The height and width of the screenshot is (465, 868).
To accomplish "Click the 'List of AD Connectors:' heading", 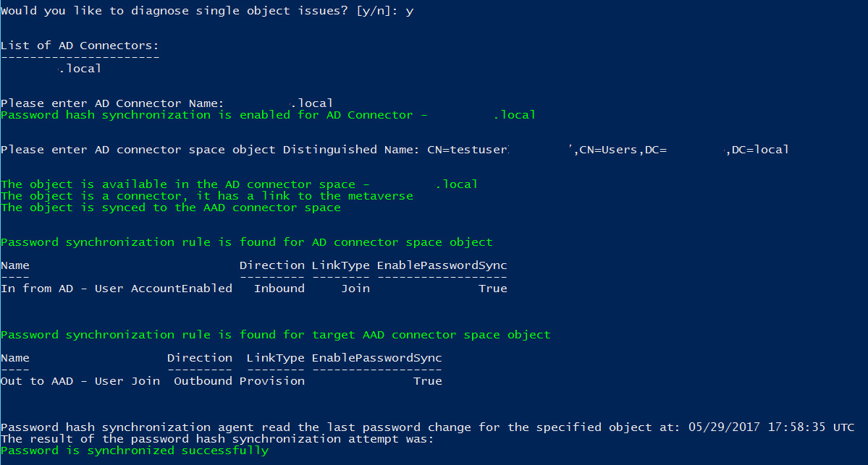I will click(x=80, y=46).
